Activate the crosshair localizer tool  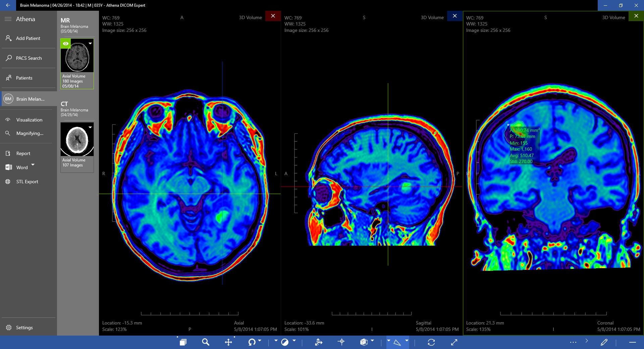341,342
